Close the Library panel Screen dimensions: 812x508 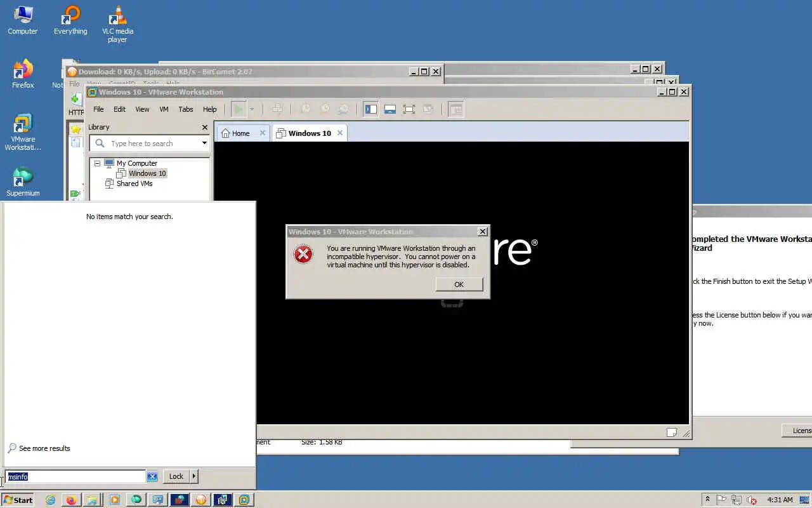click(x=205, y=127)
